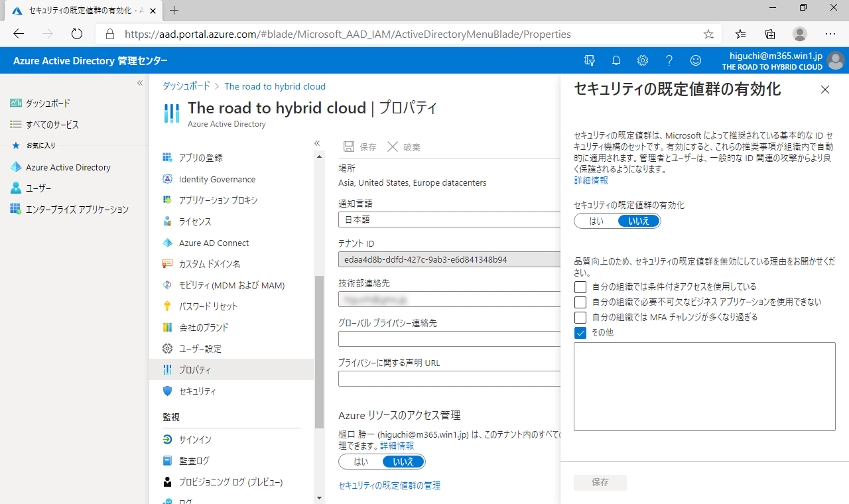Click browser back button

pyautogui.click(x=19, y=34)
